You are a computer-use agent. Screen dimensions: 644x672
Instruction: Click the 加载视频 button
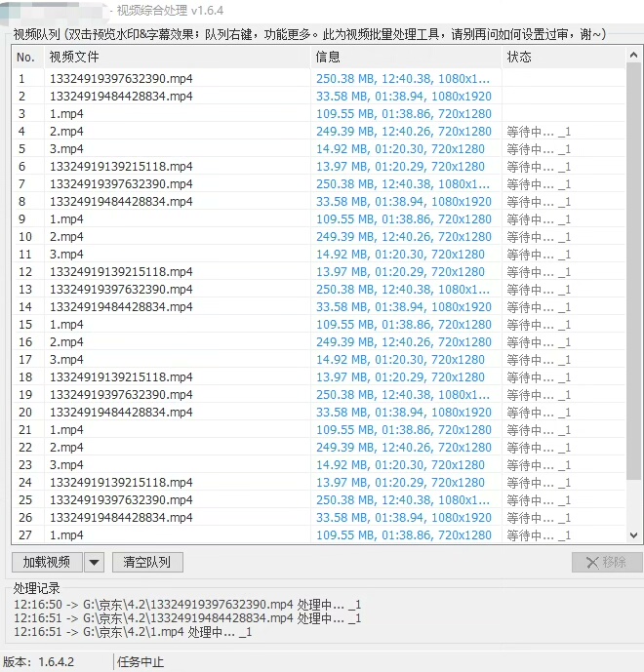pyautogui.click(x=47, y=562)
